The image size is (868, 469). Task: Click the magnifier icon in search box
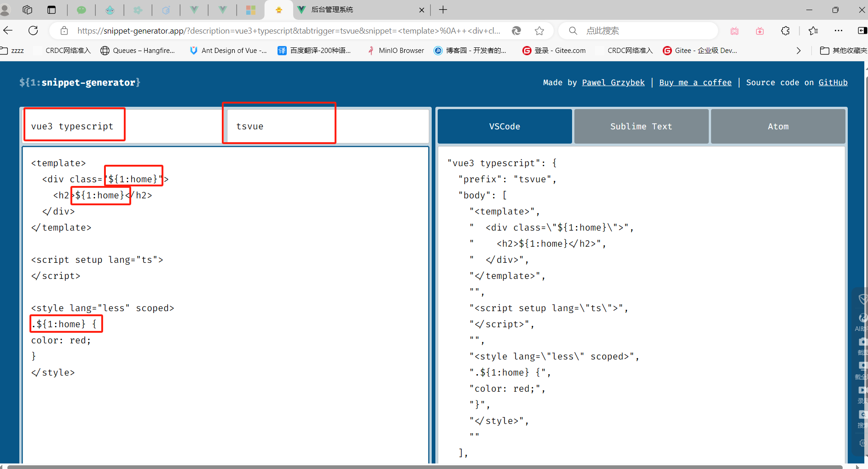(573, 31)
